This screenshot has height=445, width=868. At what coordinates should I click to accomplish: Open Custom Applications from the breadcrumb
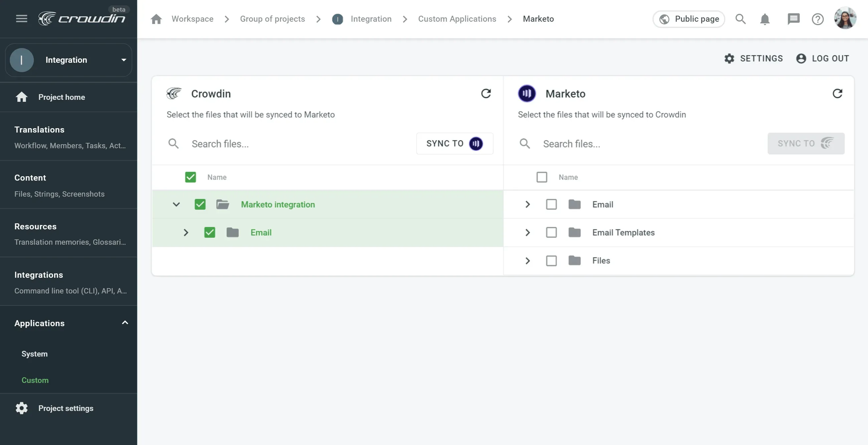(457, 19)
